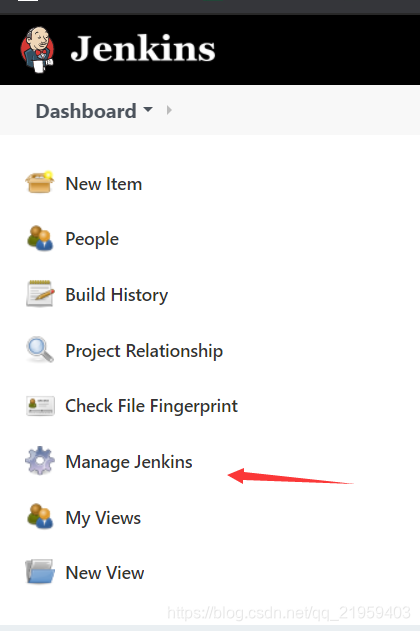Open the Build History link

pos(117,295)
